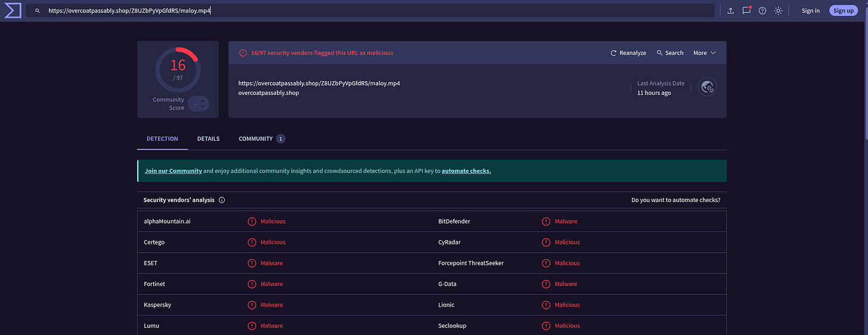868x335 pixels.
Task: Click the alphaMountain.ai vendor name
Action: pyautogui.click(x=167, y=221)
